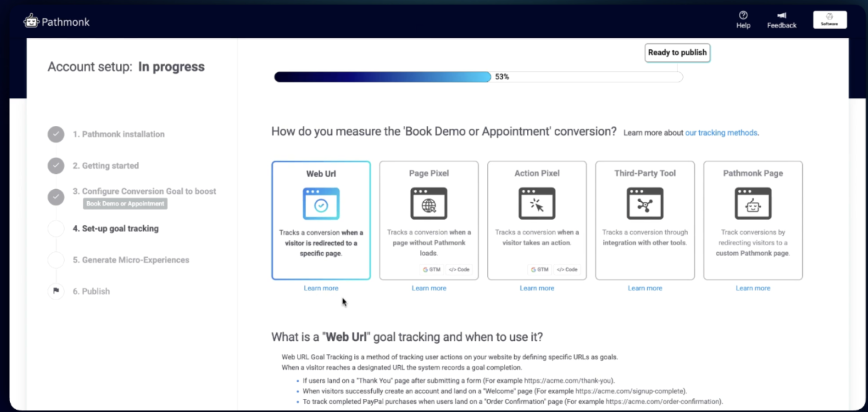Click the Web Url browser checkmark icon
The image size is (868, 412).
point(321,203)
